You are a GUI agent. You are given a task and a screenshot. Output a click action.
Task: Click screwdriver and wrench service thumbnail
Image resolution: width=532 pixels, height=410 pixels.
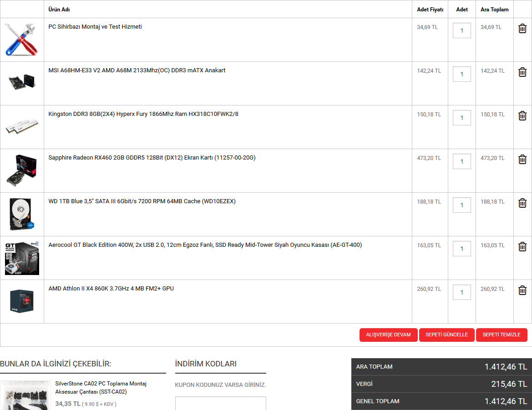coord(22,40)
